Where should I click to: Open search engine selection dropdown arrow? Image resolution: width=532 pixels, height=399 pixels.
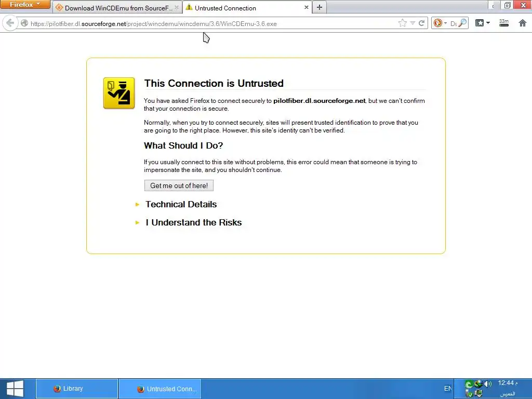445,23
